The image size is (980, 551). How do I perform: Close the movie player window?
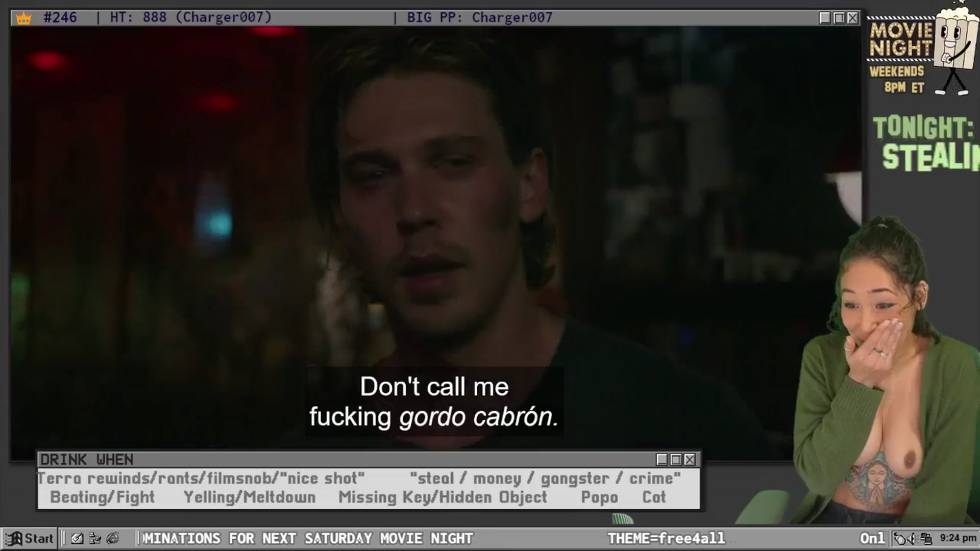tap(852, 18)
